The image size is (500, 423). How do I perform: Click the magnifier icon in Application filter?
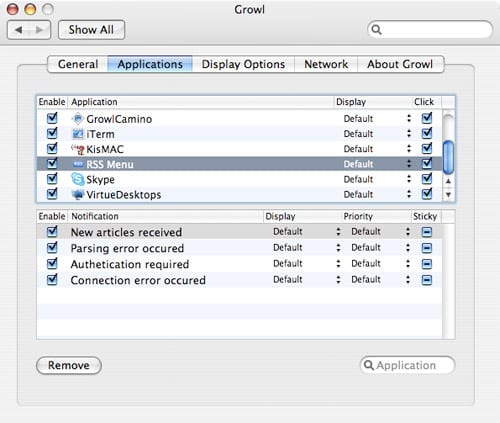coord(368,365)
